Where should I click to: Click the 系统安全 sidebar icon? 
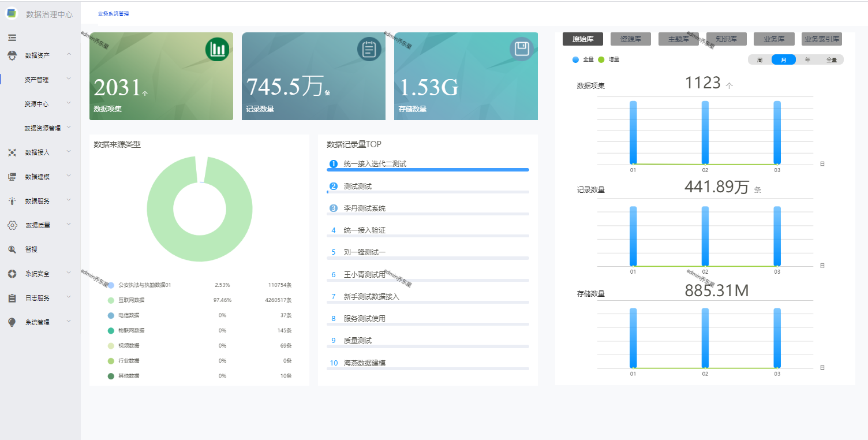tap(12, 274)
